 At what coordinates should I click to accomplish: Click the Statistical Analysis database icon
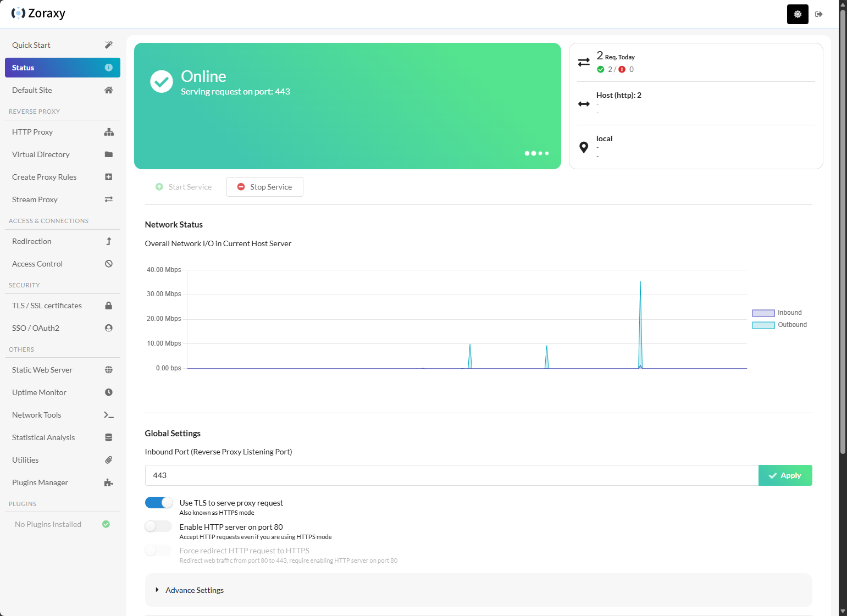tap(109, 437)
